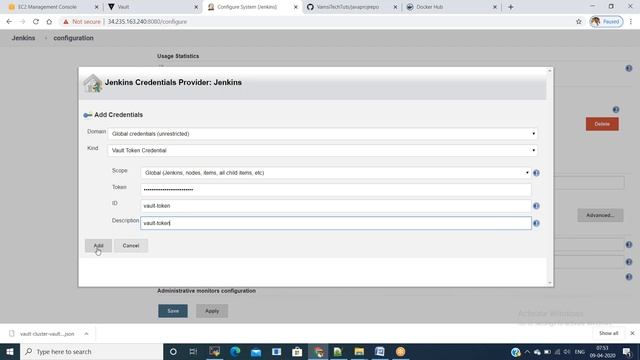Click the red Delete button
The width and height of the screenshot is (640, 360).
(602, 124)
